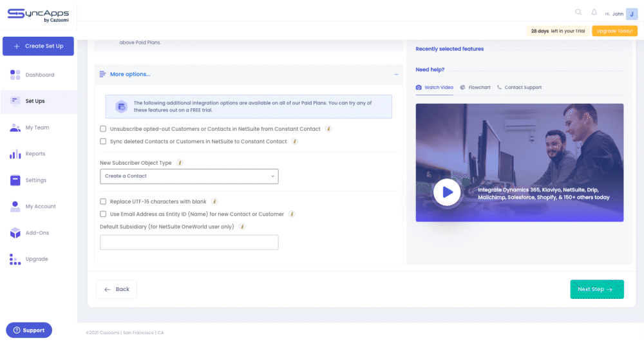Click info icon beside New Subscriber Object Type
Viewport: 644px width, 349px height.
click(180, 163)
